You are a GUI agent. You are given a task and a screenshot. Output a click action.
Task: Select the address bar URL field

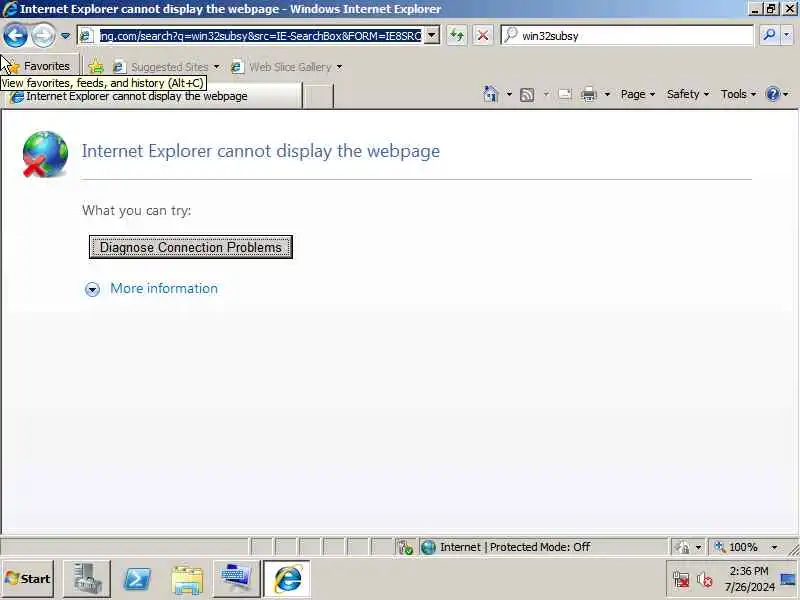260,36
